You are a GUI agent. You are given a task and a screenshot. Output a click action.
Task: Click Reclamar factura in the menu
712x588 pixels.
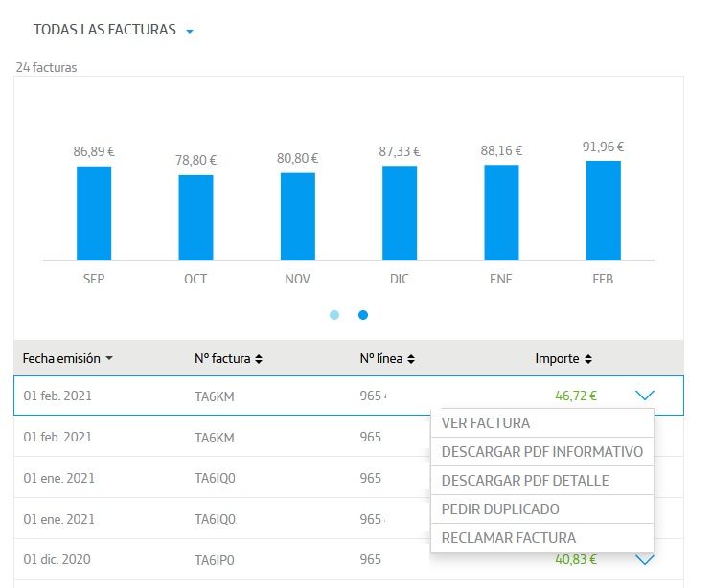508,538
